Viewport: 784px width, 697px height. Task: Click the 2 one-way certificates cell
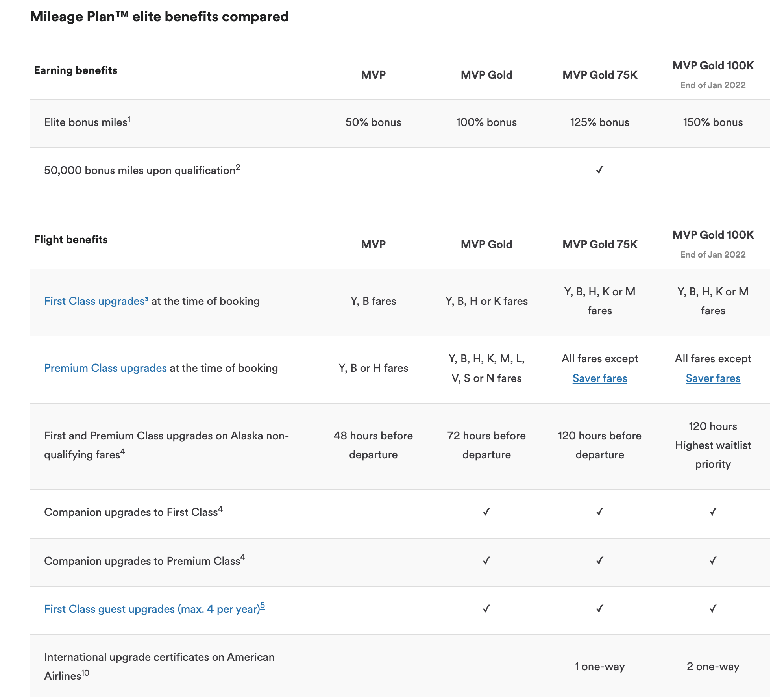coord(713,667)
